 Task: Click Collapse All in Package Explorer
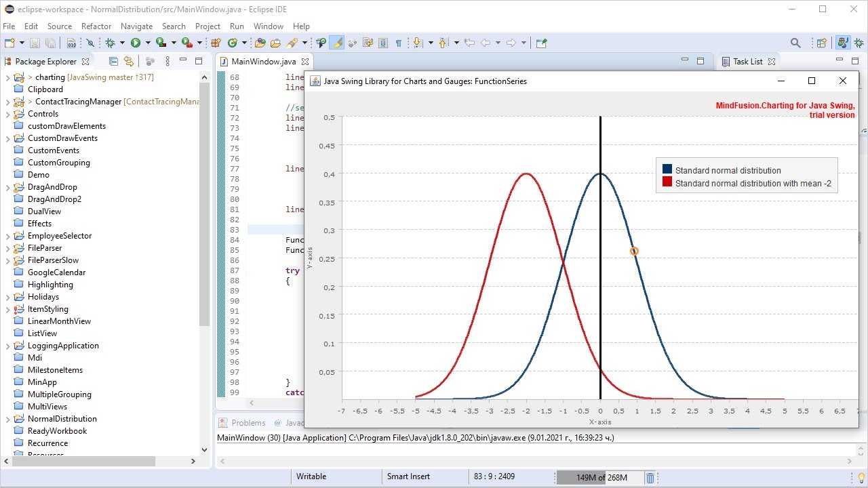click(113, 61)
